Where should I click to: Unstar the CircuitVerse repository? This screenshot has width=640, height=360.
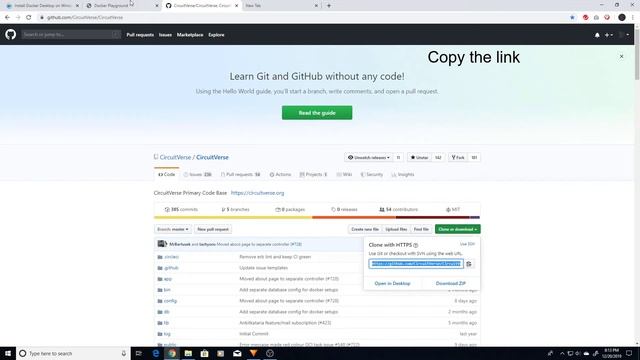click(419, 158)
